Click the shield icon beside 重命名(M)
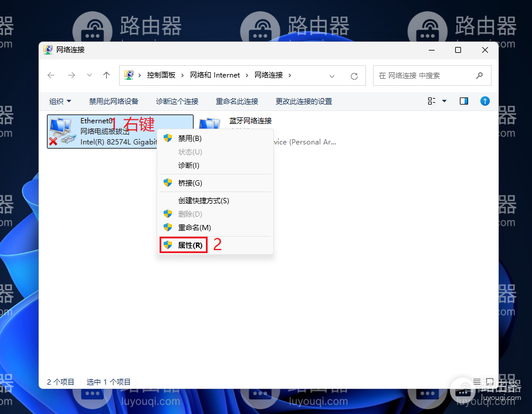The width and height of the screenshot is (532, 414). point(168,227)
